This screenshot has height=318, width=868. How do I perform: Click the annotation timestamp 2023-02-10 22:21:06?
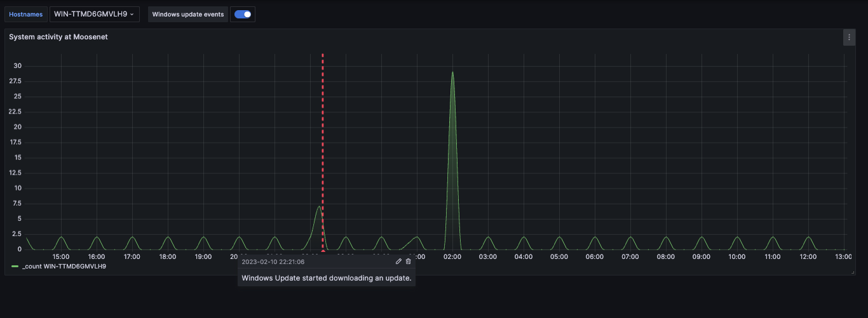[x=273, y=262]
